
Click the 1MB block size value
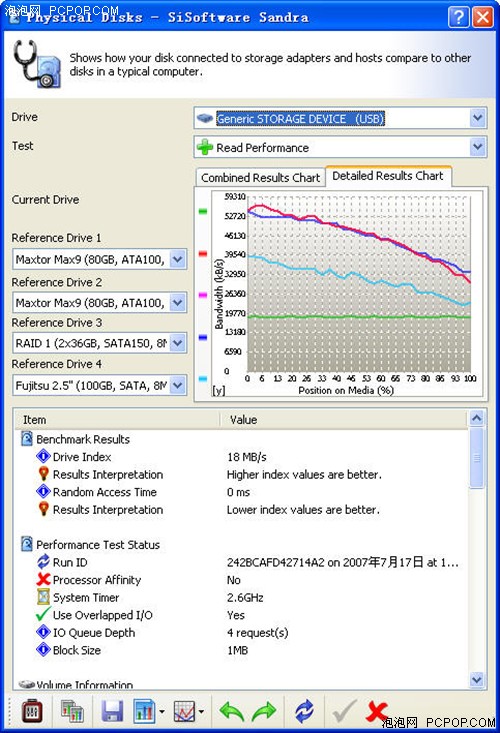click(x=237, y=650)
